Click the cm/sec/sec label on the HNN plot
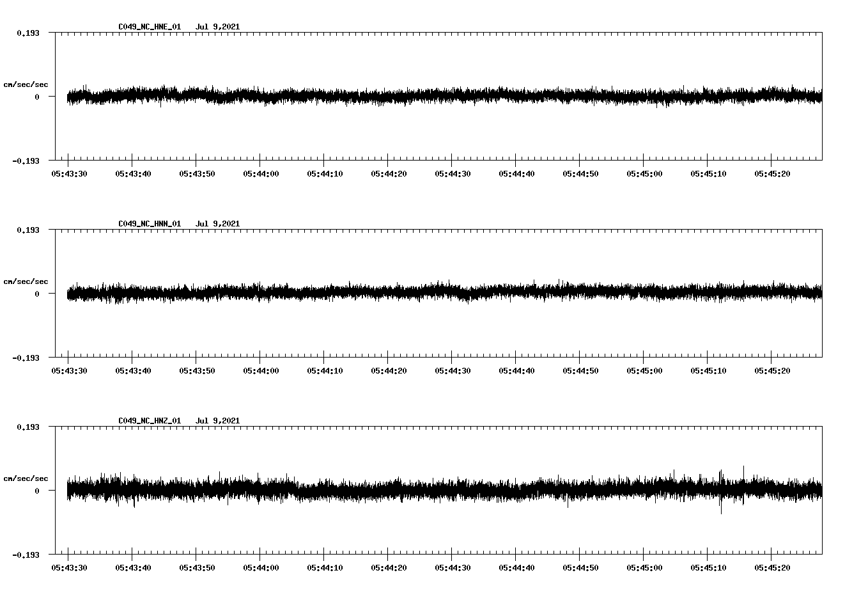This screenshot has width=868, height=591. tap(26, 281)
